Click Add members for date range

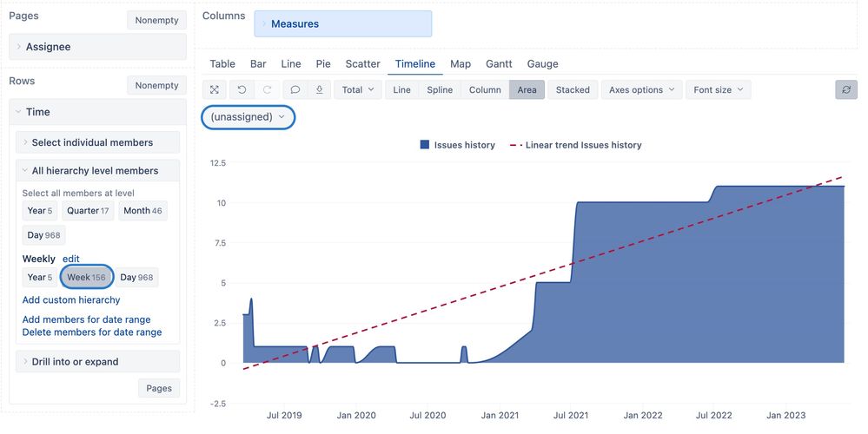pyautogui.click(x=86, y=319)
